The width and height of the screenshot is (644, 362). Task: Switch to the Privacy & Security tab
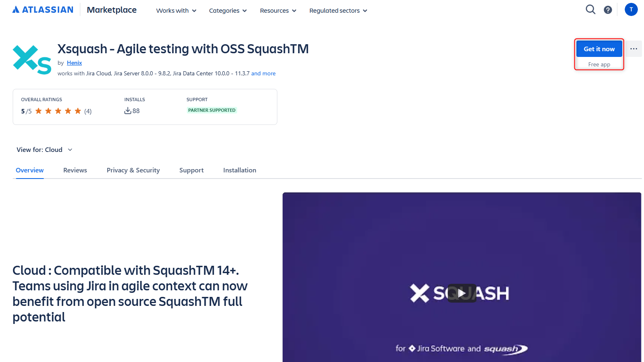point(133,170)
